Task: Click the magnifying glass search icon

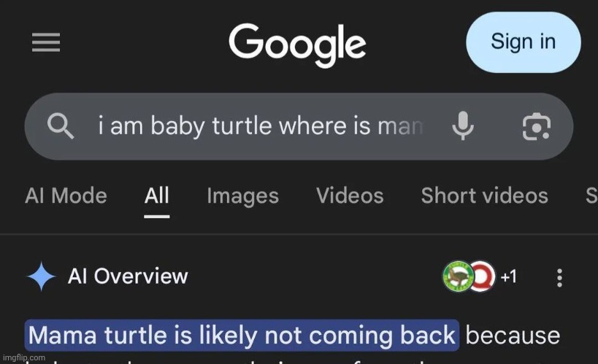Action: 61,127
